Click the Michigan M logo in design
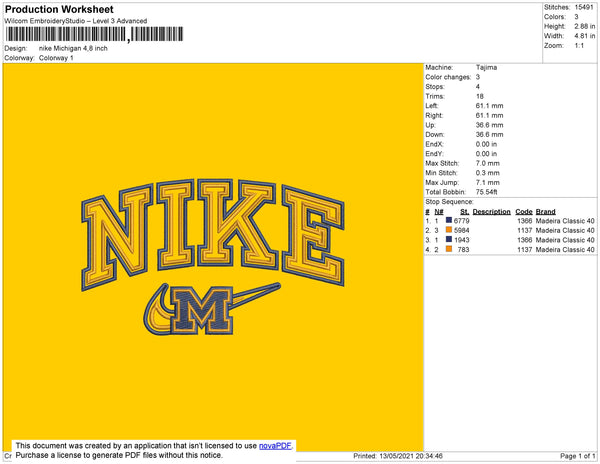This screenshot has height=464, width=600. click(x=201, y=310)
